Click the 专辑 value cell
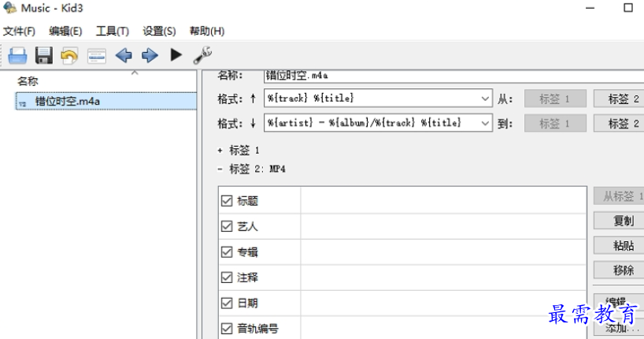Screen dimensions: 644x339 coord(443,251)
